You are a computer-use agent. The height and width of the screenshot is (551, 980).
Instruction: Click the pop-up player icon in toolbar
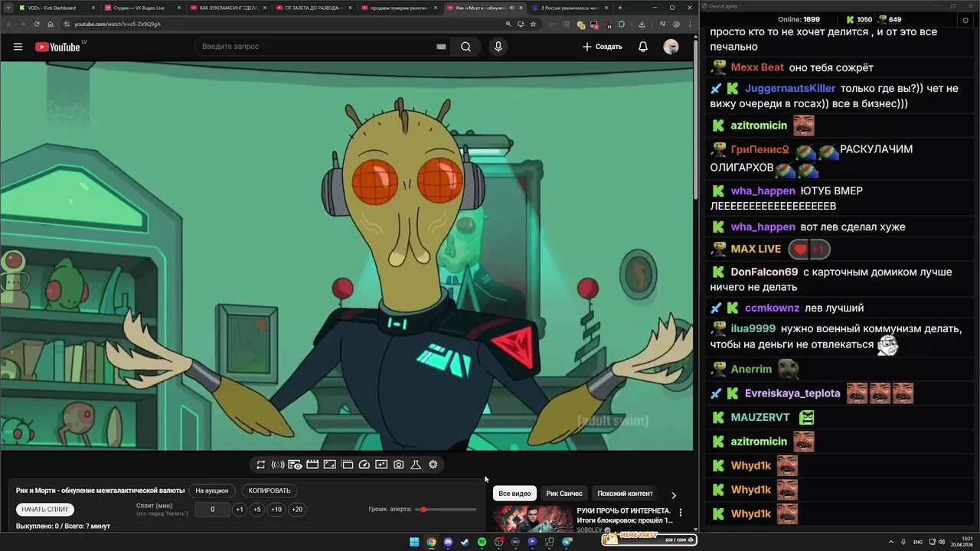click(381, 465)
